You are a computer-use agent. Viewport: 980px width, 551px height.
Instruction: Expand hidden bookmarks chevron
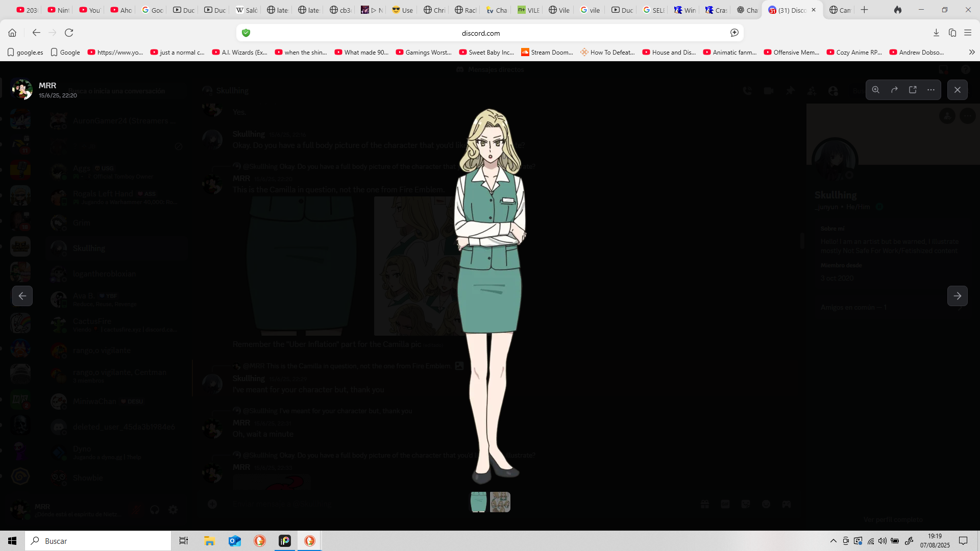click(972, 52)
